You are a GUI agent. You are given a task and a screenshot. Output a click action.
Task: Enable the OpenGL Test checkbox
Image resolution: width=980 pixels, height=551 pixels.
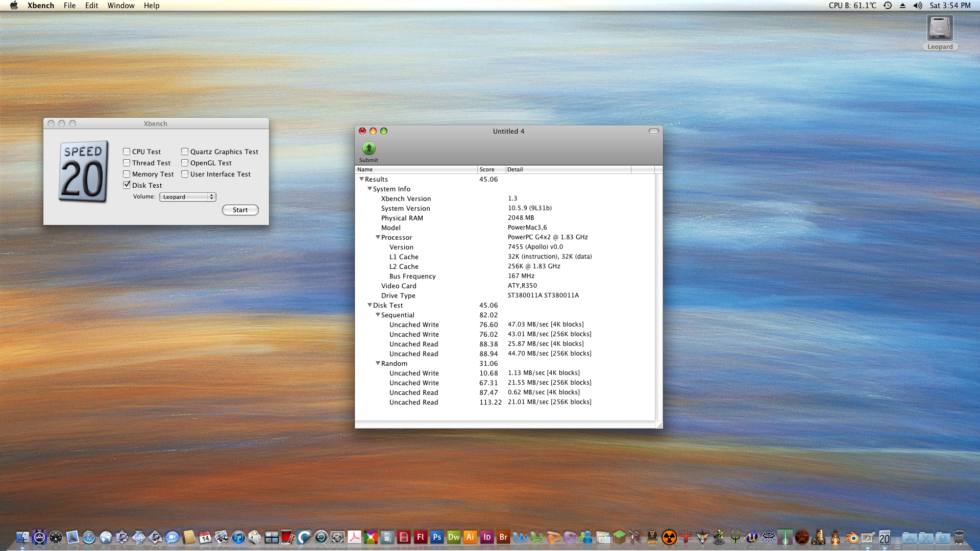coord(185,163)
